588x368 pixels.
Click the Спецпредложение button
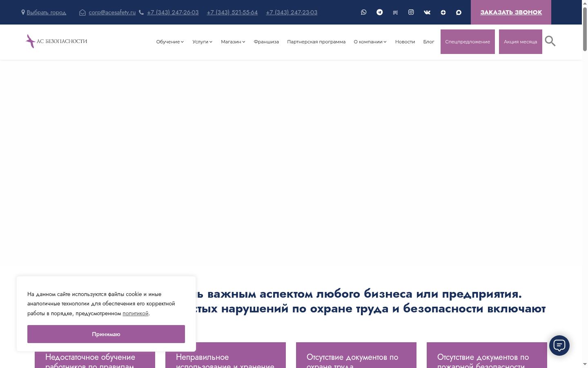(x=468, y=42)
